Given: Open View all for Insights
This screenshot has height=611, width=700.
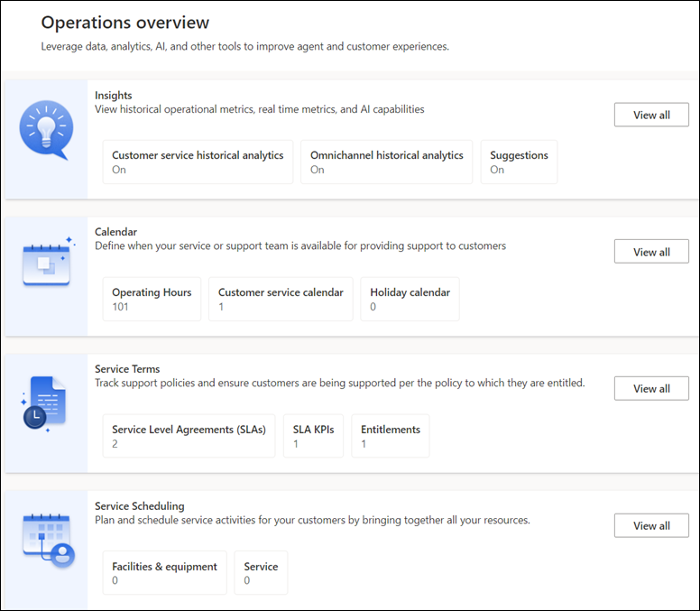Looking at the screenshot, I should coord(651,115).
